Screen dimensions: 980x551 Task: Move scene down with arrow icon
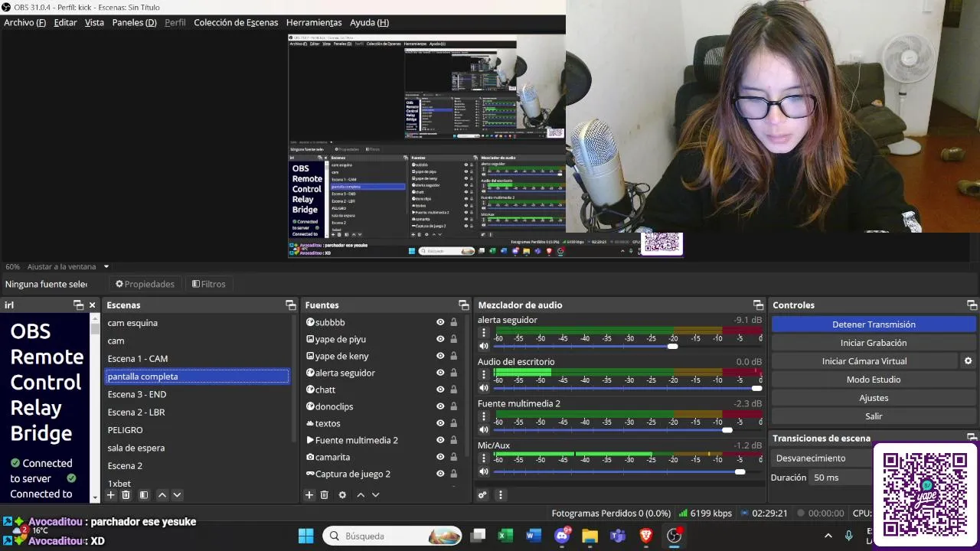[177, 495]
